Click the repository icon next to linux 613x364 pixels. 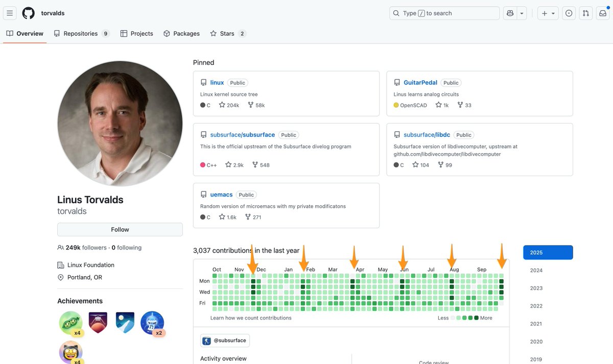coord(204,83)
